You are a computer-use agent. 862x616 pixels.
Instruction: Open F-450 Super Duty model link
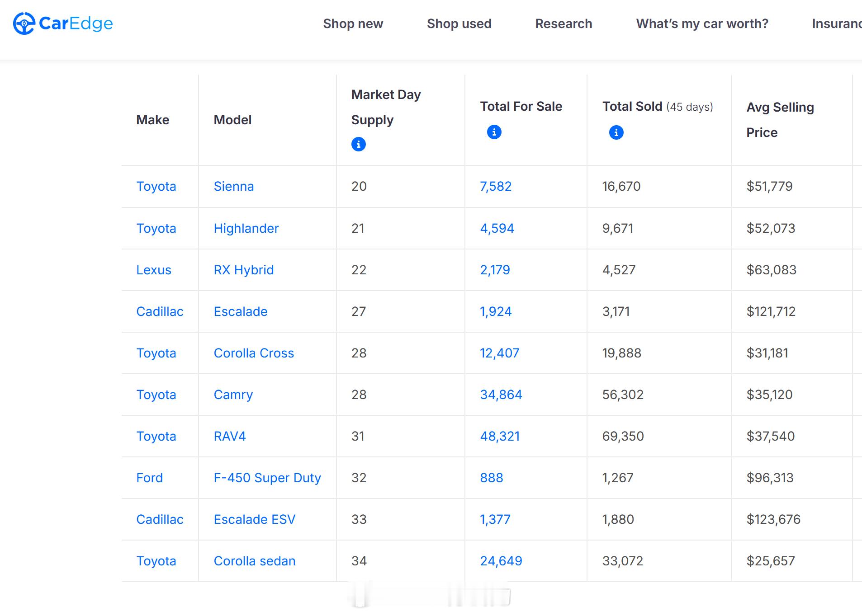pyautogui.click(x=267, y=478)
